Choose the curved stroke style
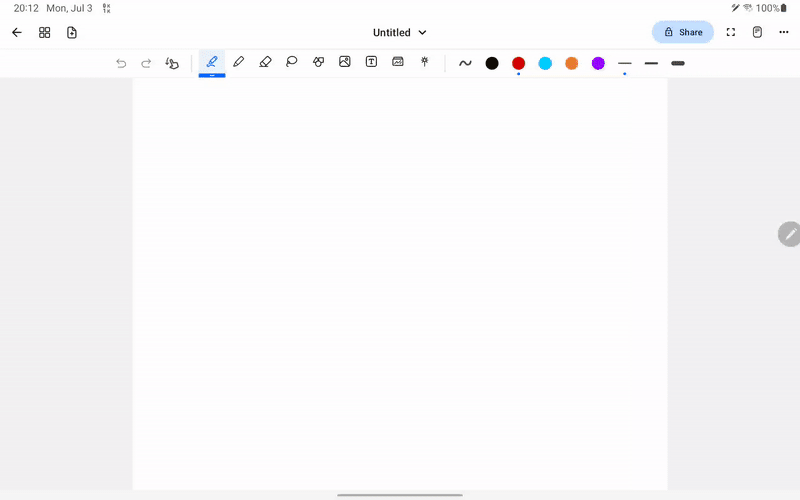This screenshot has height=500, width=800. [x=465, y=63]
